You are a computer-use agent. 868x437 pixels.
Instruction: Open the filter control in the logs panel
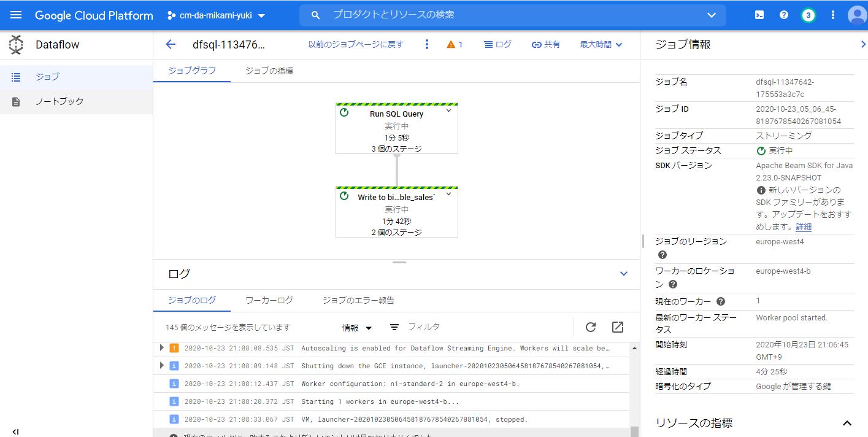(x=394, y=327)
